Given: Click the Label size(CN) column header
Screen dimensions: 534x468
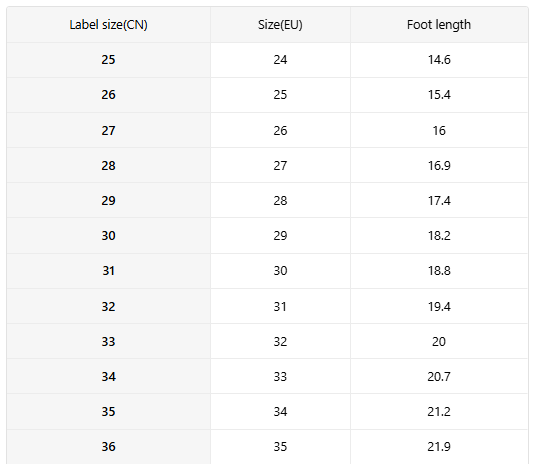Looking at the screenshot, I should [108, 25].
